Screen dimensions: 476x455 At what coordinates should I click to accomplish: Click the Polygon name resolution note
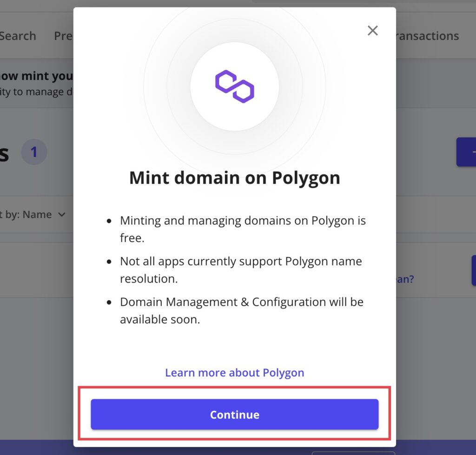(241, 270)
